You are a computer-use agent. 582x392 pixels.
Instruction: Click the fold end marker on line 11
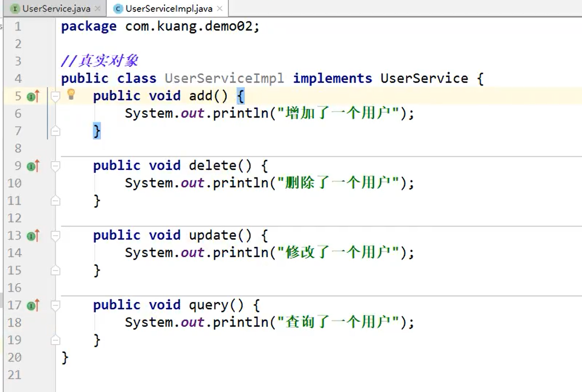[x=55, y=201]
